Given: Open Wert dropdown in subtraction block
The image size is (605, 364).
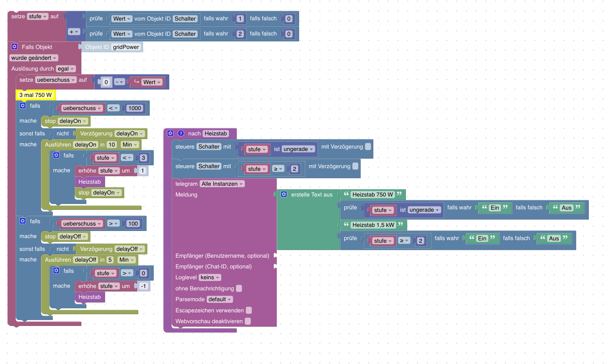Looking at the screenshot, I should pyautogui.click(x=152, y=82).
